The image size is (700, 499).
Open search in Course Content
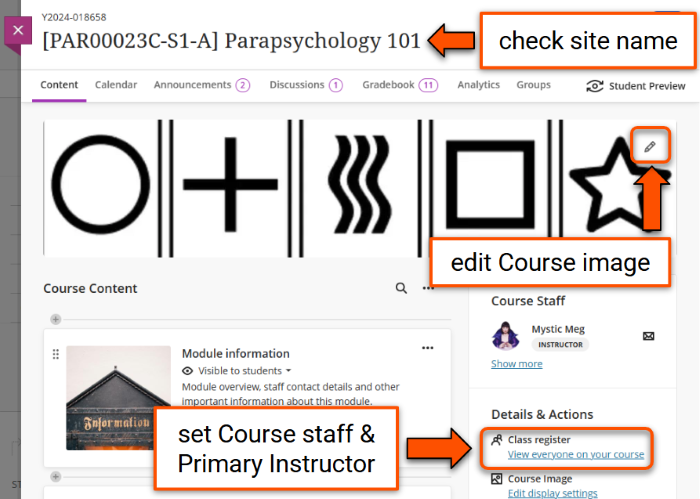[x=401, y=288]
